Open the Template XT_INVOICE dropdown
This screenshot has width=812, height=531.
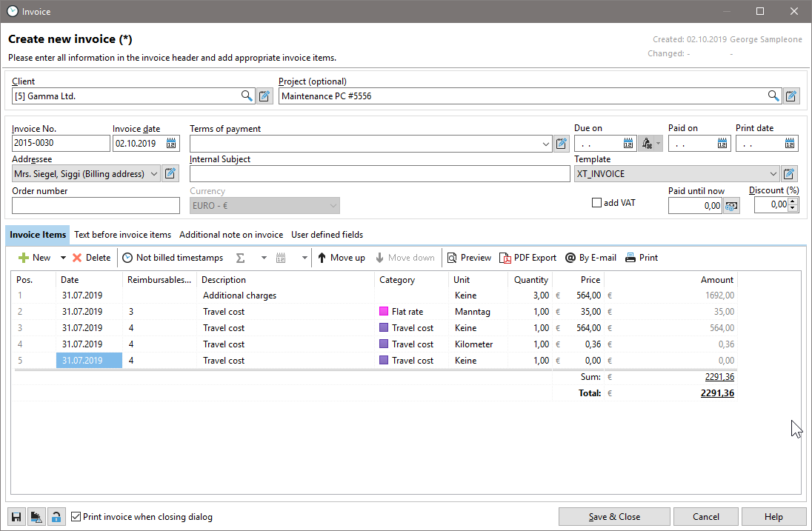pyautogui.click(x=773, y=174)
